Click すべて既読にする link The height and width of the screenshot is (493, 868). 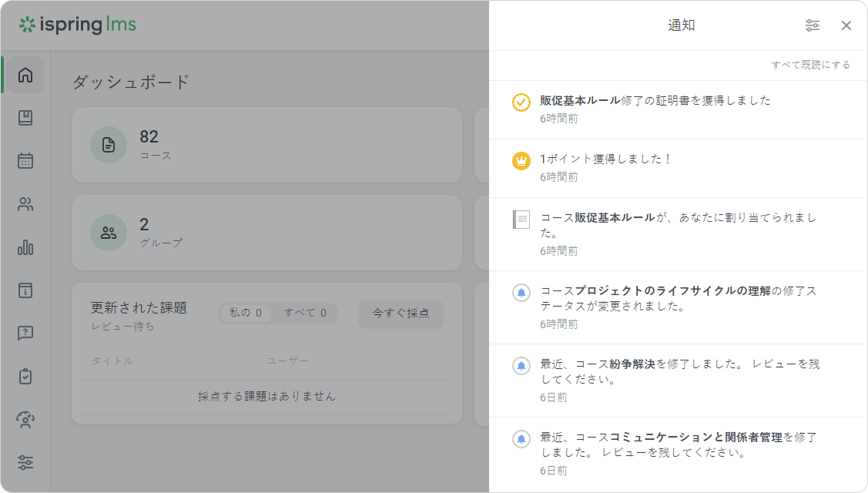[x=811, y=65]
